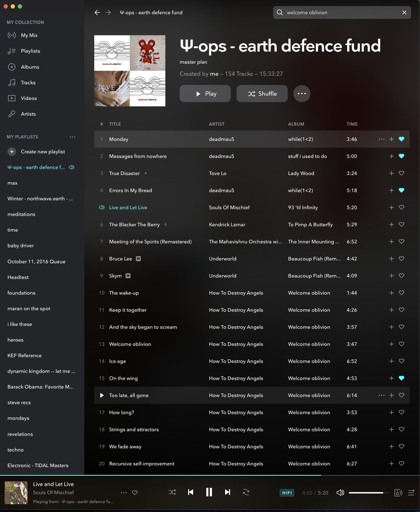Open the play queue icon
Image resolution: width=420 pixels, height=512 pixels.
click(411, 493)
